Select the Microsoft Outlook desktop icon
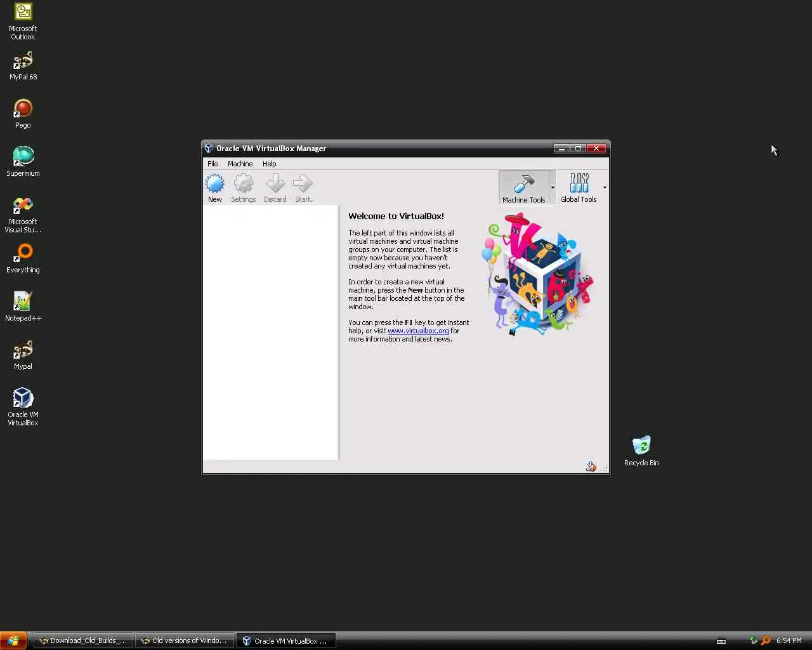The height and width of the screenshot is (650, 812). click(23, 22)
